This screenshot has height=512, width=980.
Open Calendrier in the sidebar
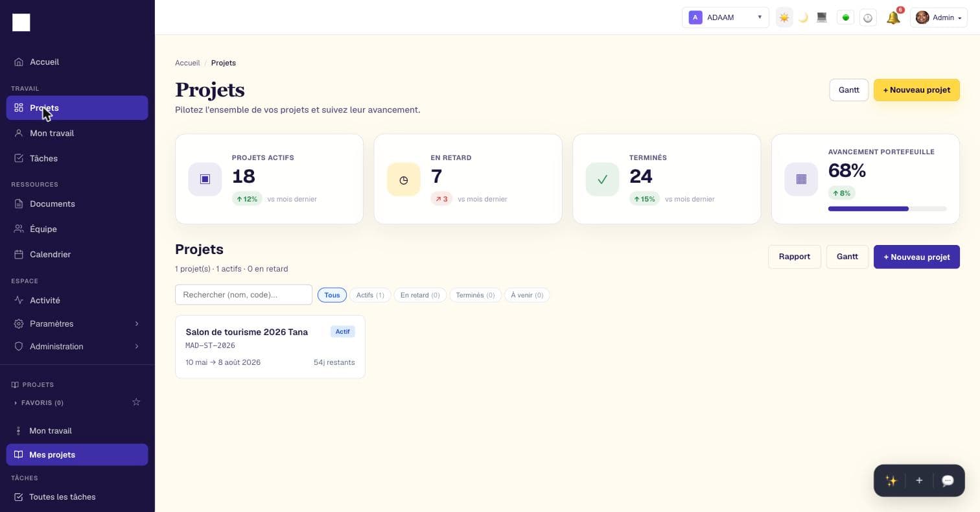77,254
